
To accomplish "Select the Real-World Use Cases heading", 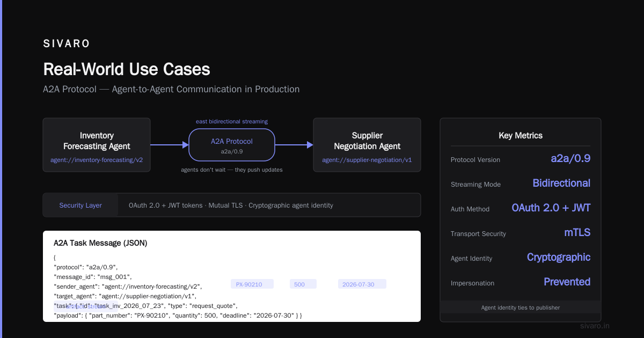I will click(x=127, y=69).
